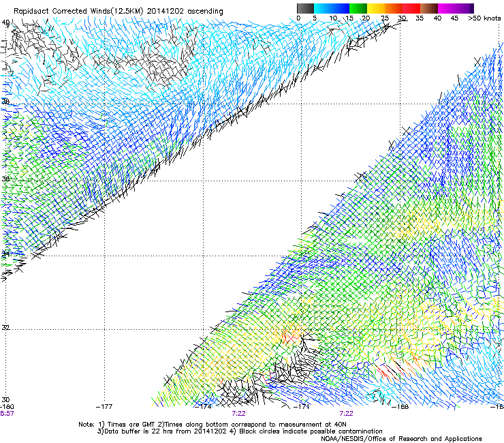Click the latitude label 32
Viewport: 504px width, 443px height.
click(5, 328)
